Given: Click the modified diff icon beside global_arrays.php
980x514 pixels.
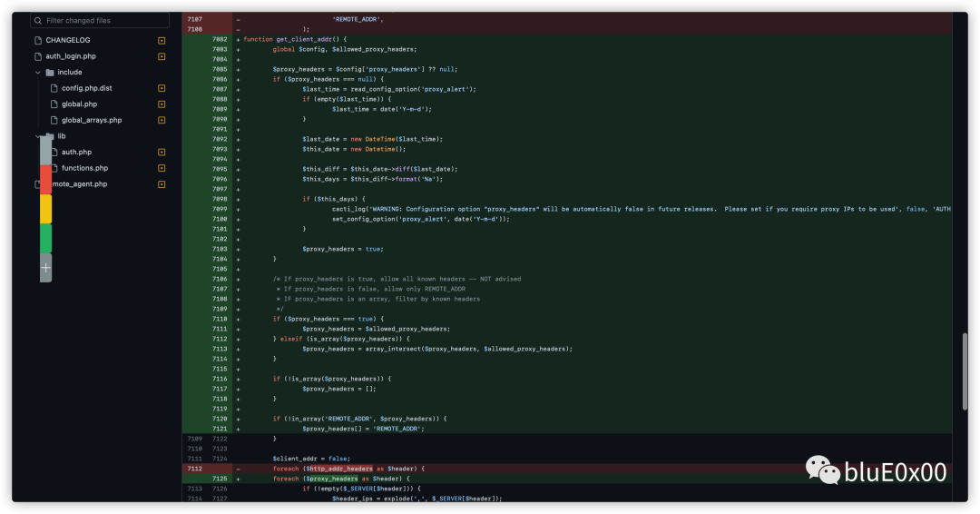Looking at the screenshot, I should point(162,120).
